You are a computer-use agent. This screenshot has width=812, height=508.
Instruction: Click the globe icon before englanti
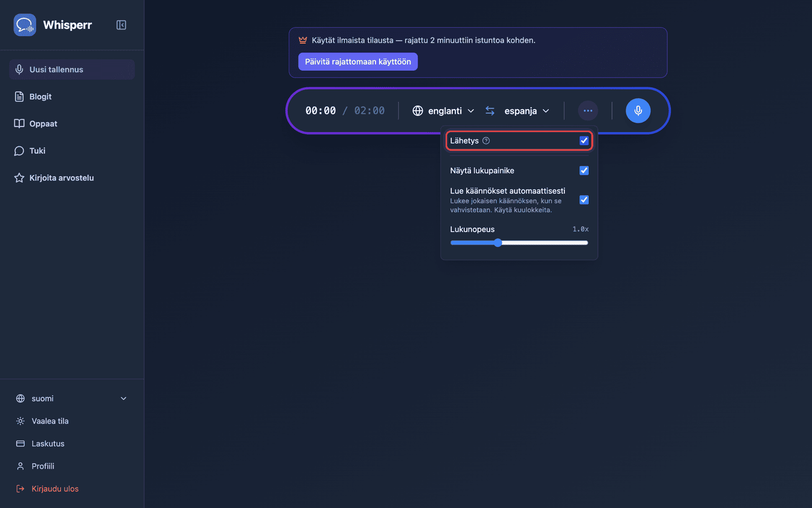tap(418, 111)
